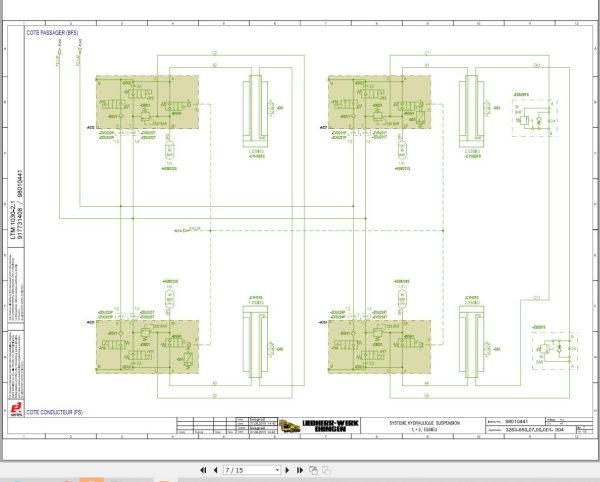
Task: Click drawing number 3283-993.07.00.001-004
Action: [x=535, y=430]
